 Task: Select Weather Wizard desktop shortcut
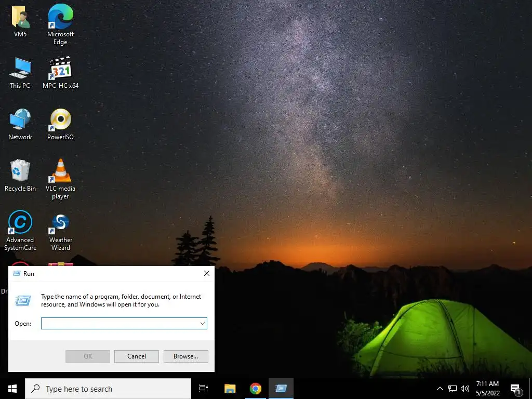coord(60,232)
